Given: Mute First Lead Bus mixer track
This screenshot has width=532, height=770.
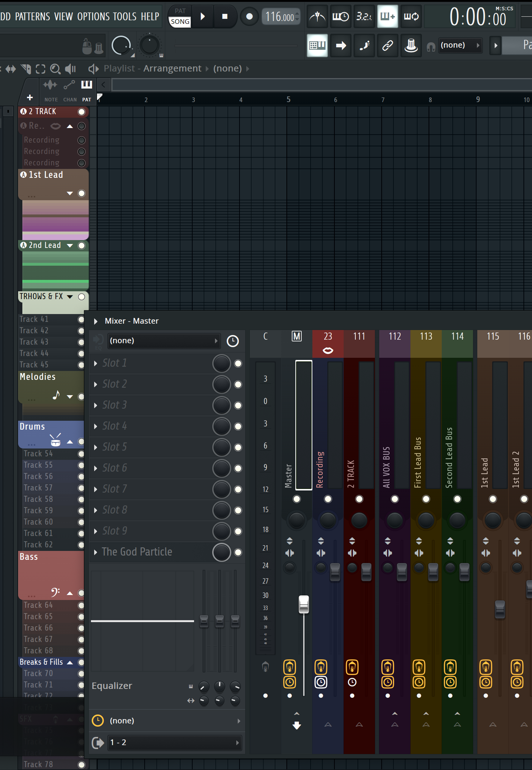Looking at the screenshot, I should tap(426, 499).
